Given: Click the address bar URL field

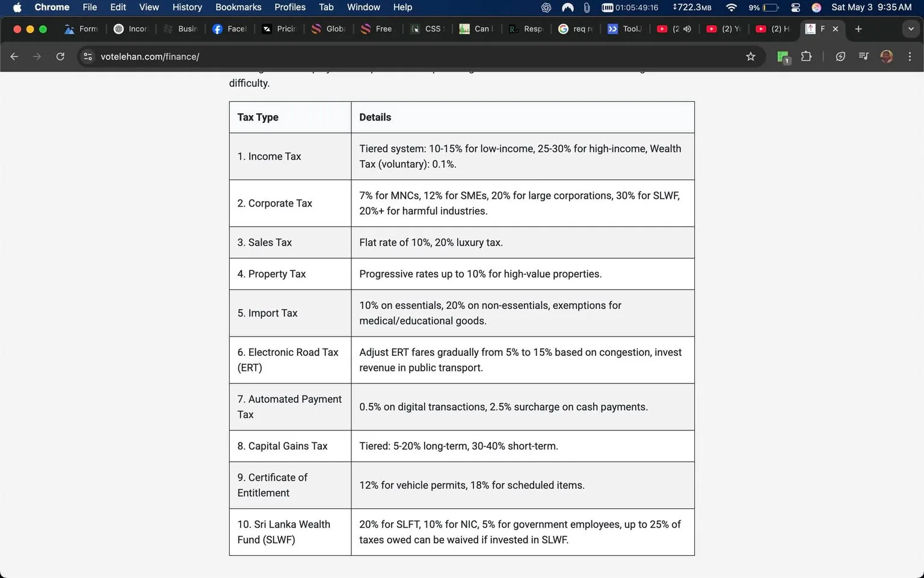Looking at the screenshot, I should [x=150, y=56].
